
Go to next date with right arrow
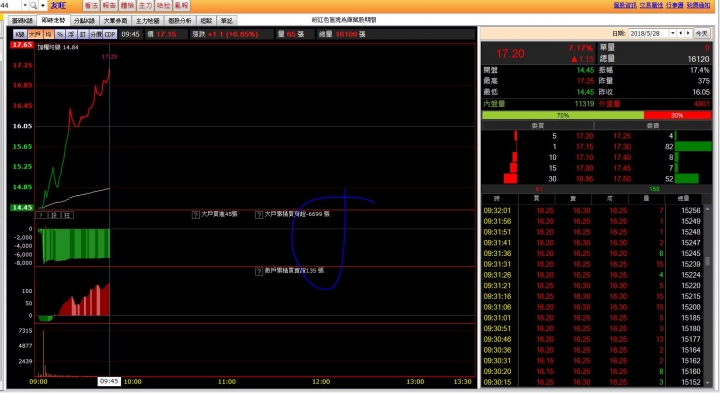tap(688, 34)
